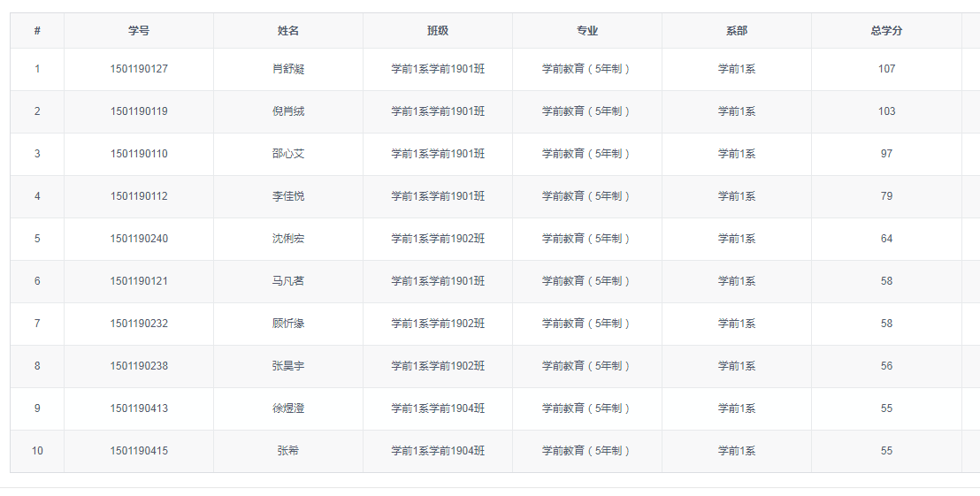Click the 学号 column header
Image resolution: width=980 pixels, height=496 pixels.
coord(139,31)
